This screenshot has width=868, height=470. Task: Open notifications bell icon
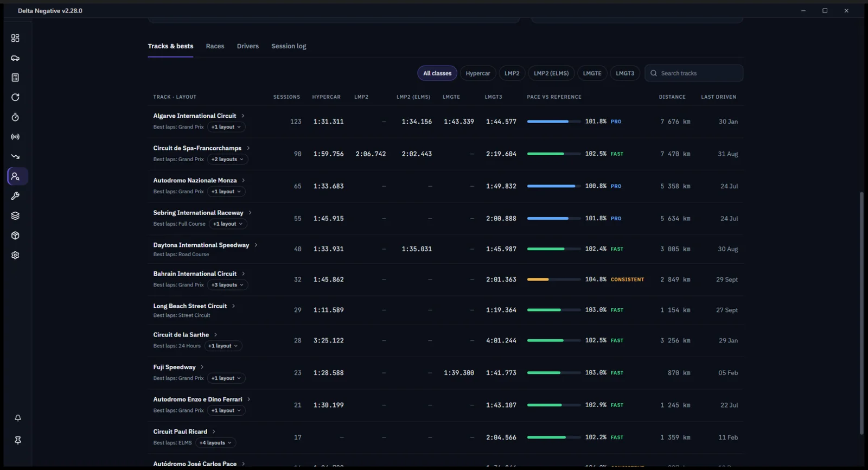tap(18, 418)
